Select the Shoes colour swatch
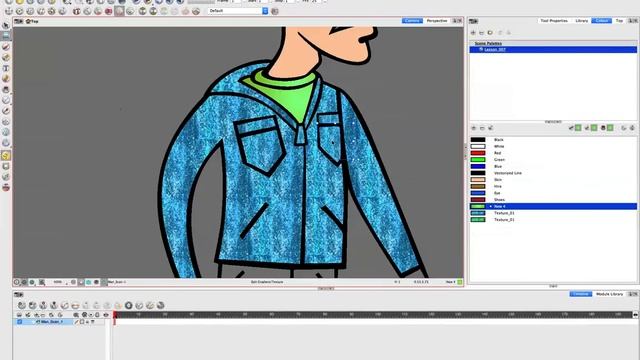Viewport: 640px width, 360px height. (478, 200)
